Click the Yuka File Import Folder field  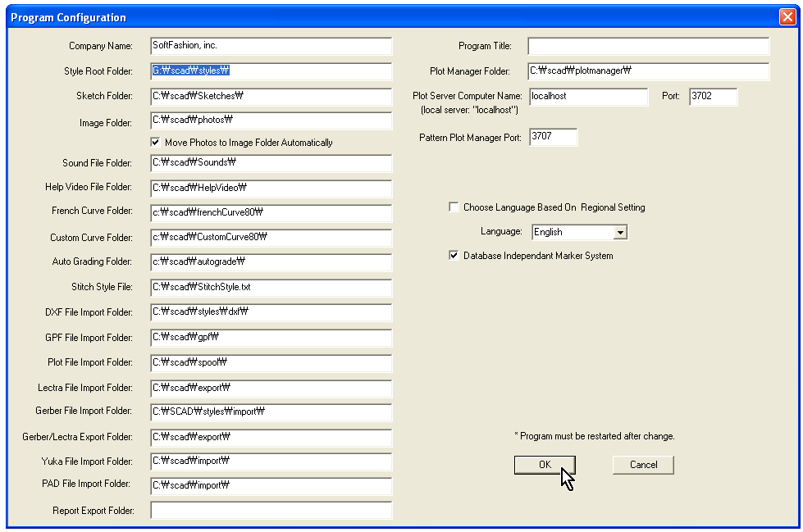tap(271, 462)
